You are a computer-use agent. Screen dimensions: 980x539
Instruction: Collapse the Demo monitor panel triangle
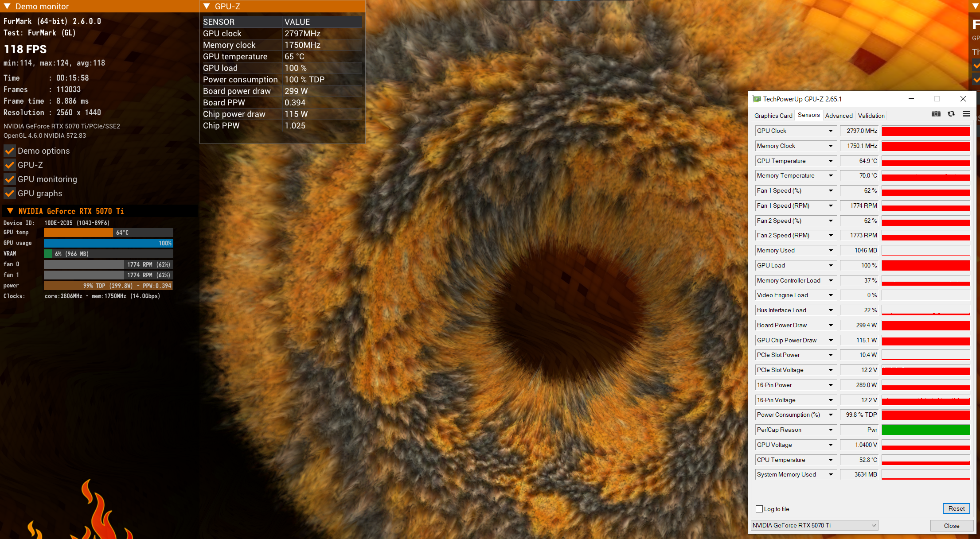click(x=7, y=7)
